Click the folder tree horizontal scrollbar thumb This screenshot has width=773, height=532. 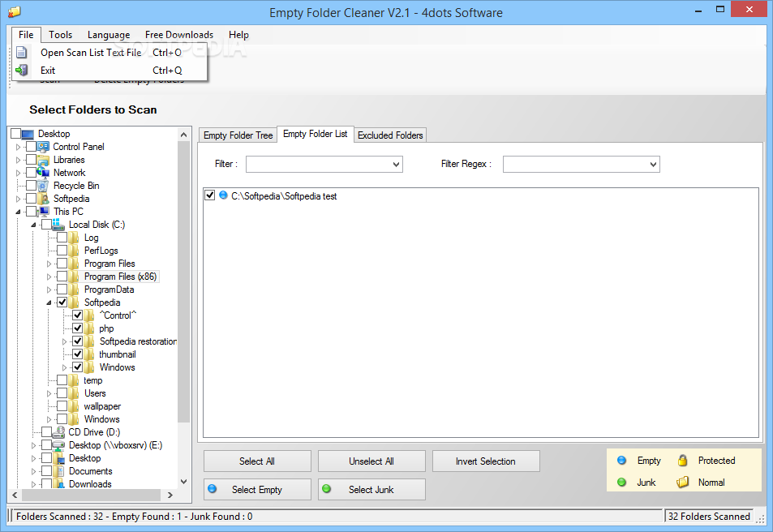pyautogui.click(x=91, y=495)
